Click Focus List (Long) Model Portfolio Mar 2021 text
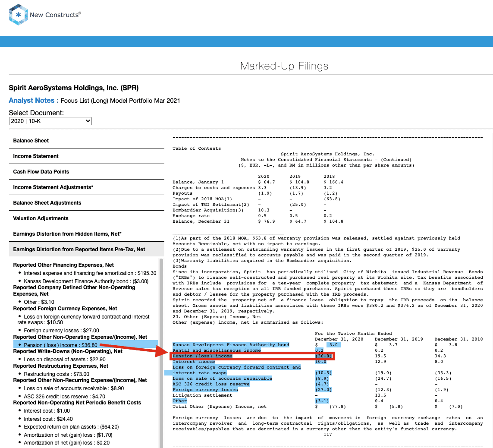 (x=120, y=101)
